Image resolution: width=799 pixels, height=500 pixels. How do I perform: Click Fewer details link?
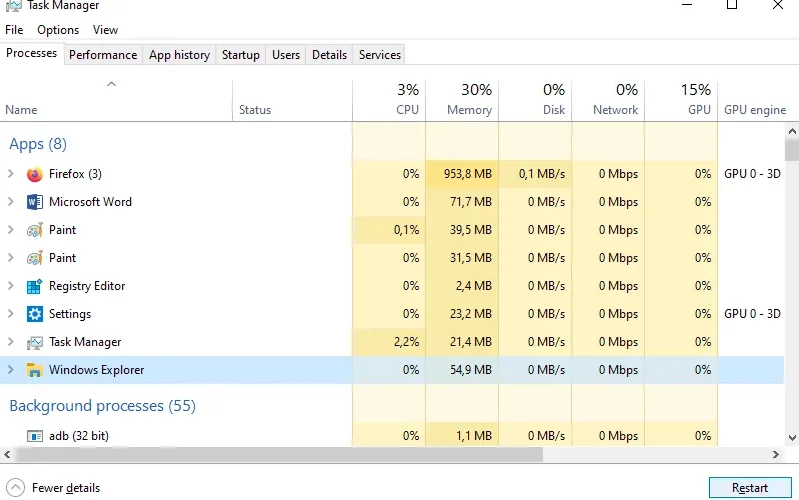coord(66,488)
